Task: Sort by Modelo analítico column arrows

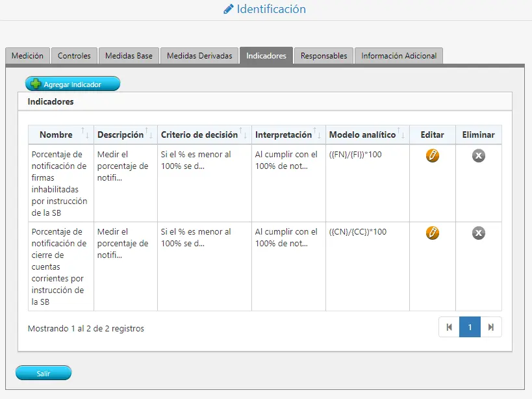Action: (401, 133)
